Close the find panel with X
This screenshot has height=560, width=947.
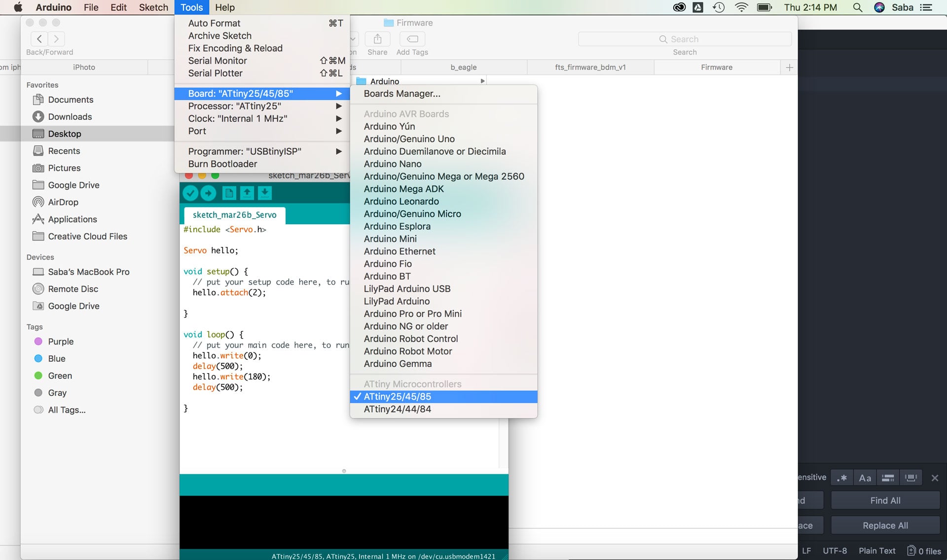pos(935,478)
